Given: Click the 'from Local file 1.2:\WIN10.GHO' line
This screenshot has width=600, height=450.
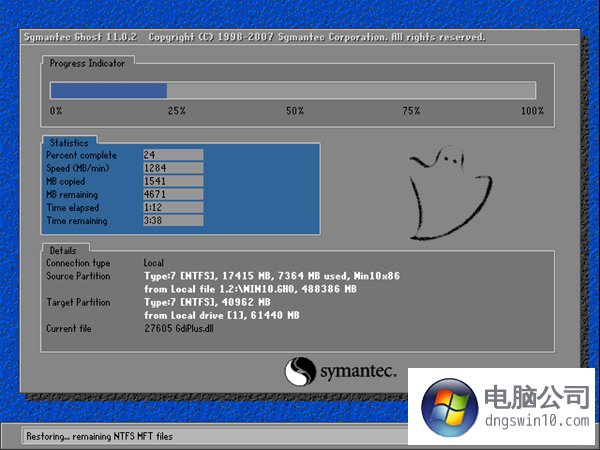Looking at the screenshot, I should pos(250,289).
